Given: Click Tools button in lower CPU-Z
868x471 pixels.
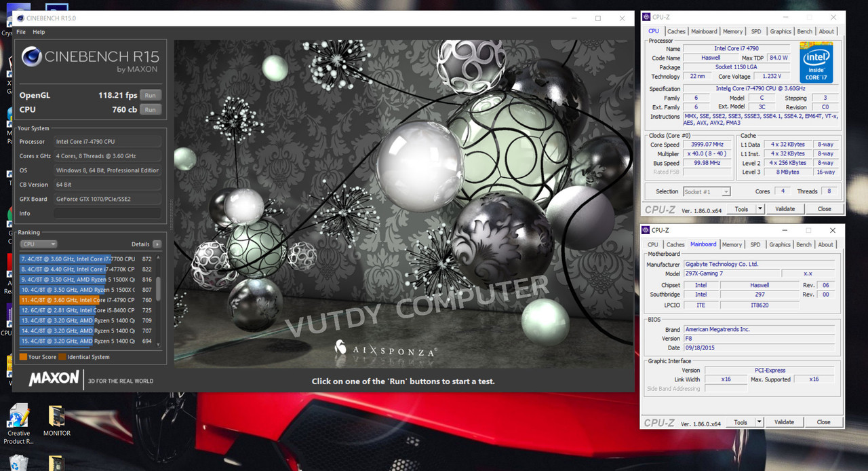Looking at the screenshot, I should (x=741, y=422).
